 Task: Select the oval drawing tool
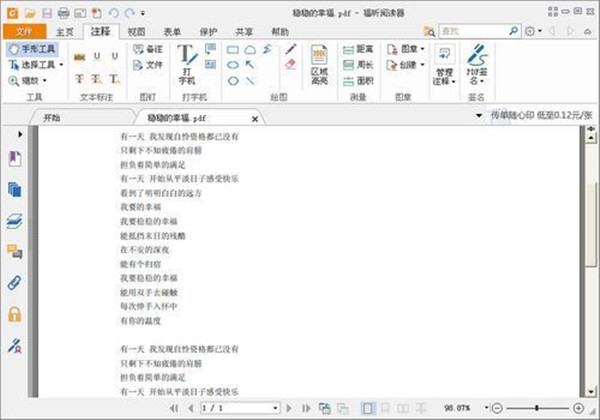[233, 65]
